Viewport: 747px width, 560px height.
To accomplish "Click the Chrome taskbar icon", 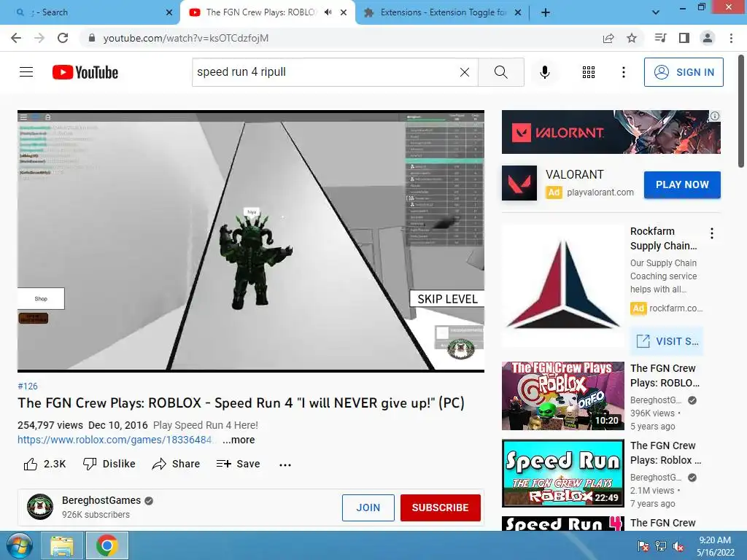I will click(107, 545).
